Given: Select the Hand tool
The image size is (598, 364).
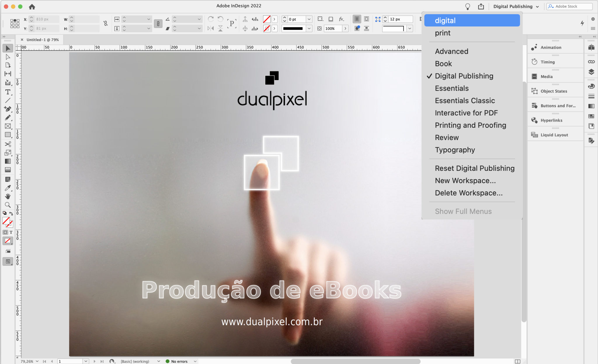Looking at the screenshot, I should point(8,196).
